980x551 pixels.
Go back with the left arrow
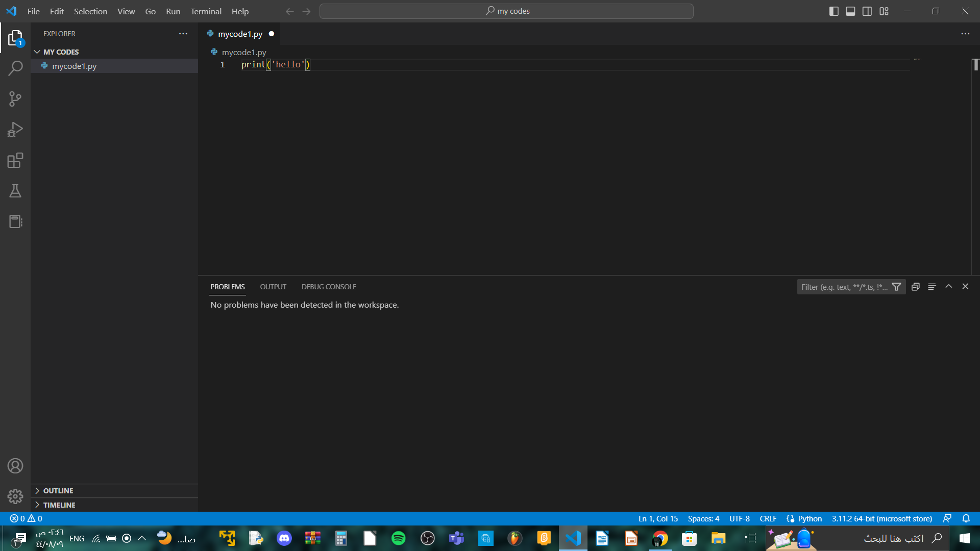(290, 11)
